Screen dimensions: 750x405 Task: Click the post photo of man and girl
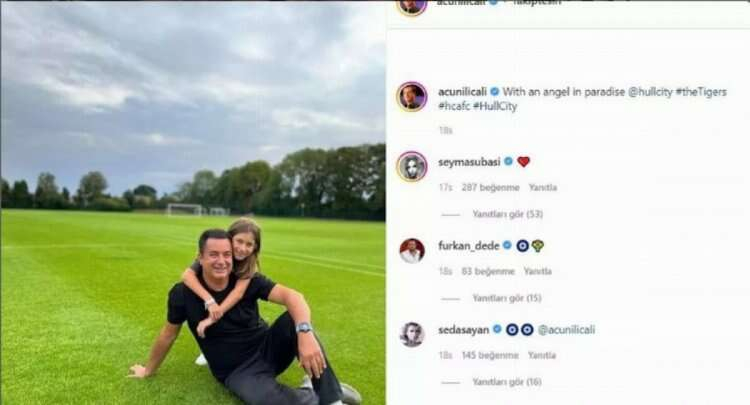click(193, 203)
